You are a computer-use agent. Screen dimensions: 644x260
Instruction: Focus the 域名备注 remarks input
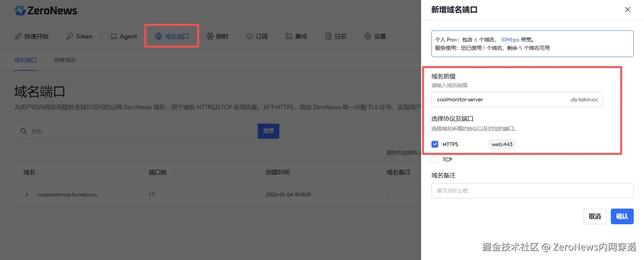(532, 191)
